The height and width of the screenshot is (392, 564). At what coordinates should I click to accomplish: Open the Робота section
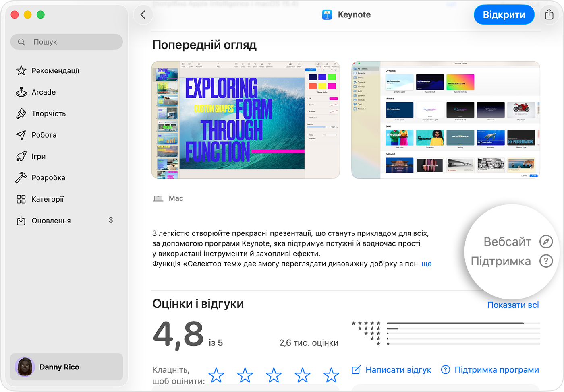[x=44, y=135]
